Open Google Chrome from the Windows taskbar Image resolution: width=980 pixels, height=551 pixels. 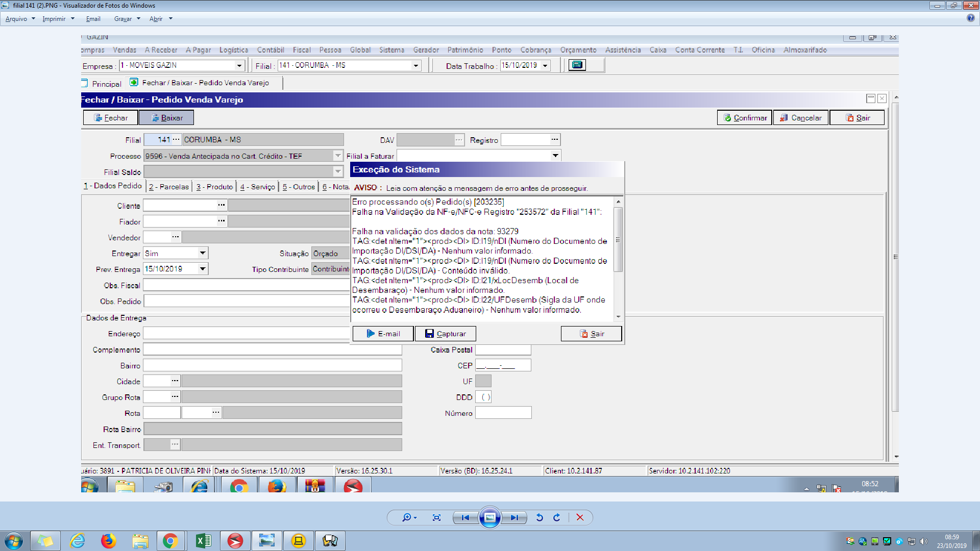tap(170, 541)
